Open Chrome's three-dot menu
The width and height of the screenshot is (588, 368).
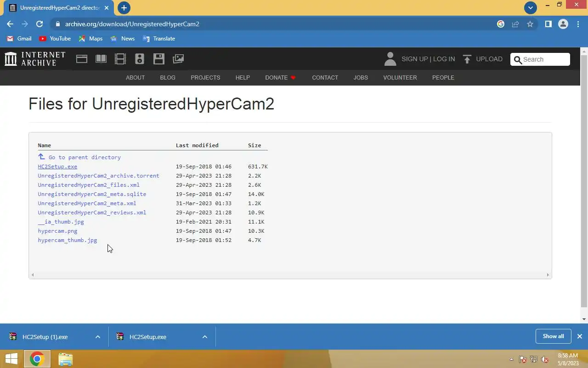pos(578,24)
